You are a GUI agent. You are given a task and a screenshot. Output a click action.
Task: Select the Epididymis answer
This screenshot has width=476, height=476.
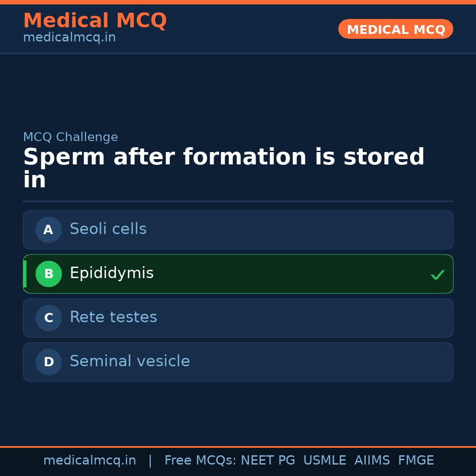[x=112, y=273]
